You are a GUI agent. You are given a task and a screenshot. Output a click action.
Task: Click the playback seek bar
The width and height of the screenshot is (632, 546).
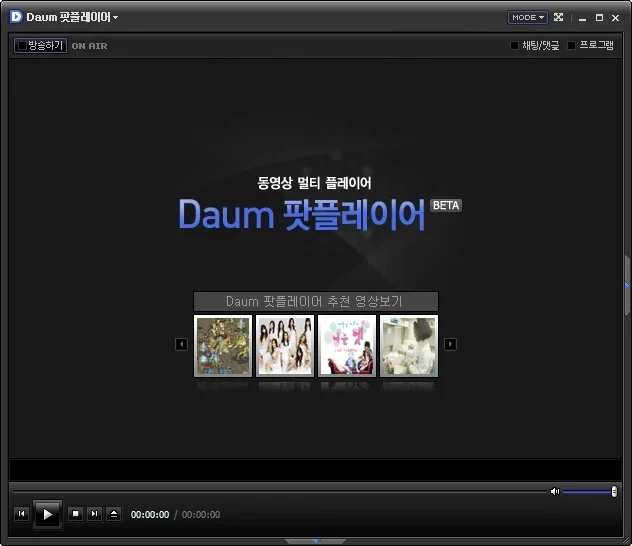pos(280,491)
